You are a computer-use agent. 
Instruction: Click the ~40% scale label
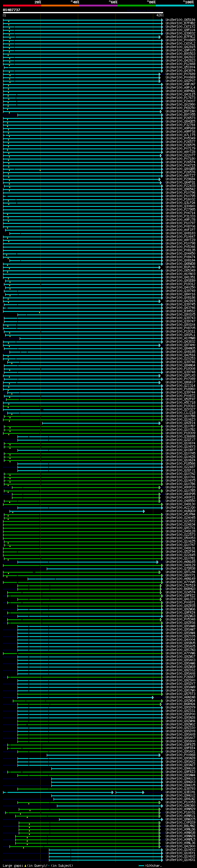coord(75,2)
